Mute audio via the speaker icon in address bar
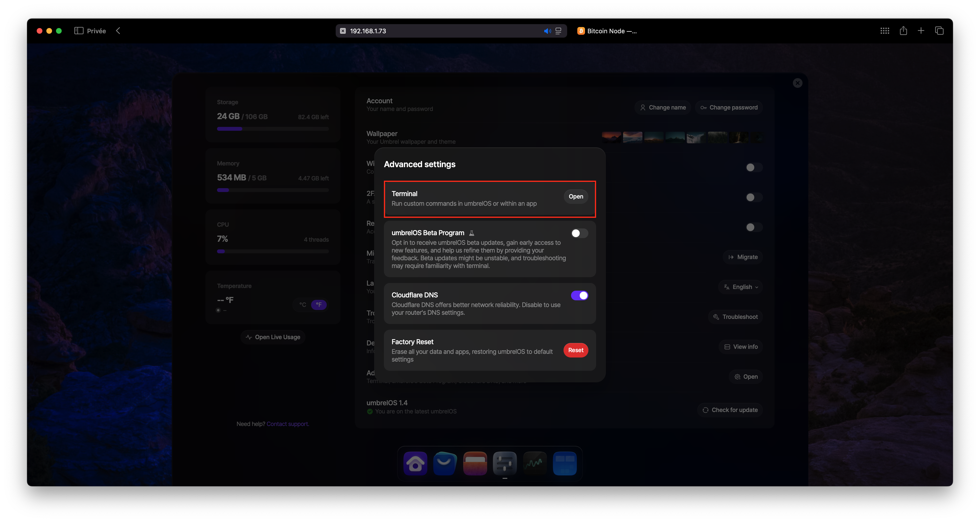980x522 pixels. pyautogui.click(x=547, y=31)
